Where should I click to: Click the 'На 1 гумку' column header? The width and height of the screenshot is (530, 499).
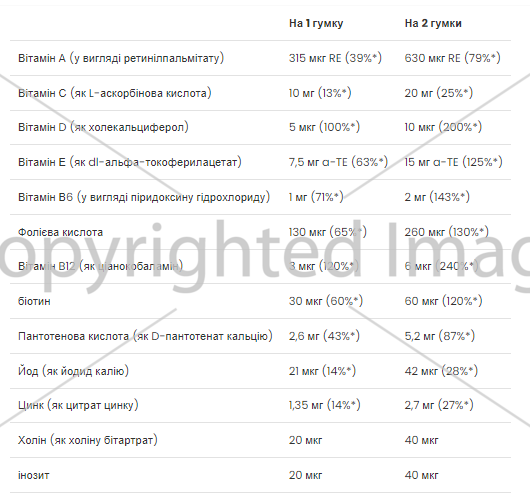pos(316,23)
